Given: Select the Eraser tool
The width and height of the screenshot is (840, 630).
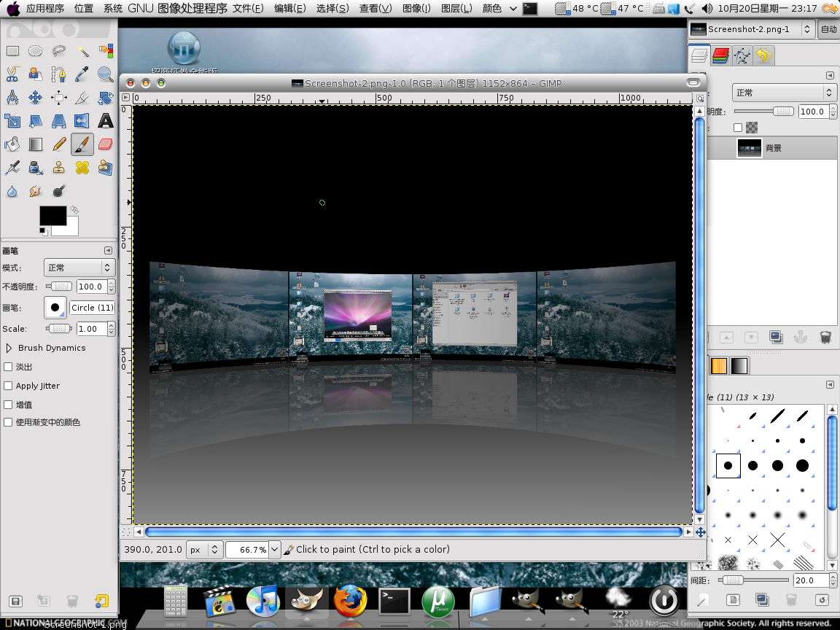Looking at the screenshot, I should [x=106, y=144].
